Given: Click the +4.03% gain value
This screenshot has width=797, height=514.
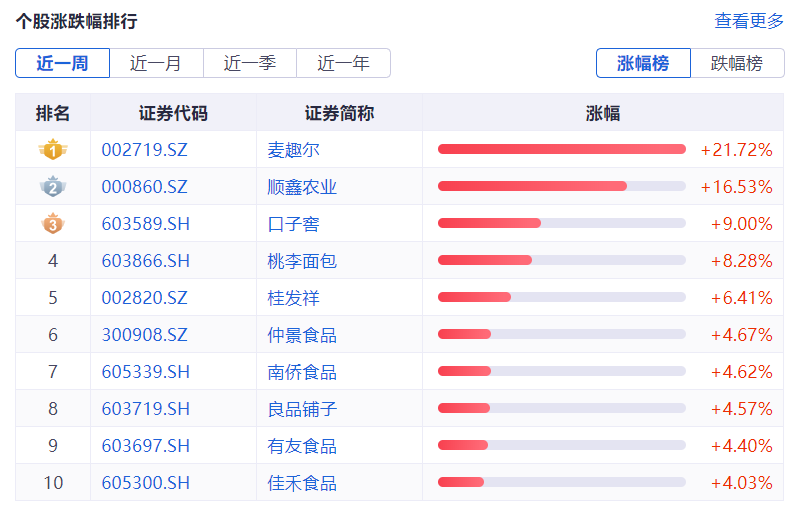Looking at the screenshot, I should point(742,483).
